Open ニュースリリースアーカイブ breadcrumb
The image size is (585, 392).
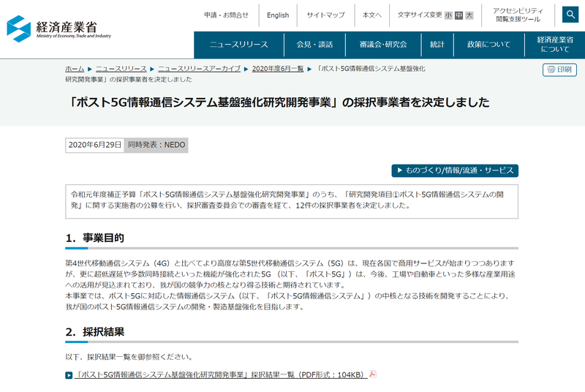[199, 69]
